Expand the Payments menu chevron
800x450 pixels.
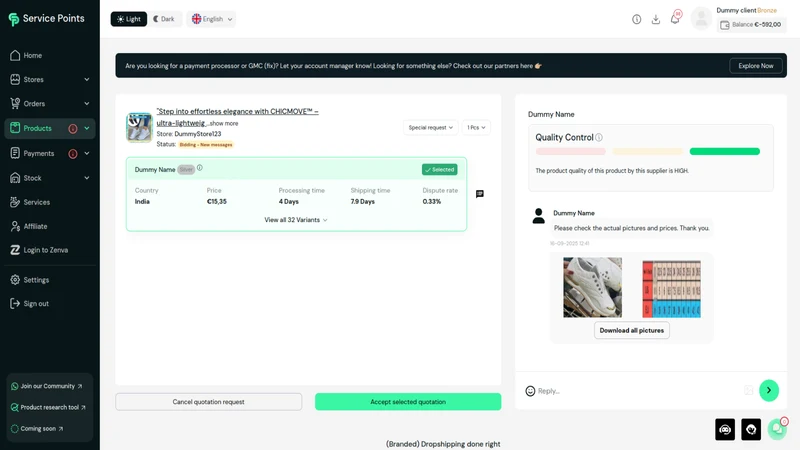[87, 153]
